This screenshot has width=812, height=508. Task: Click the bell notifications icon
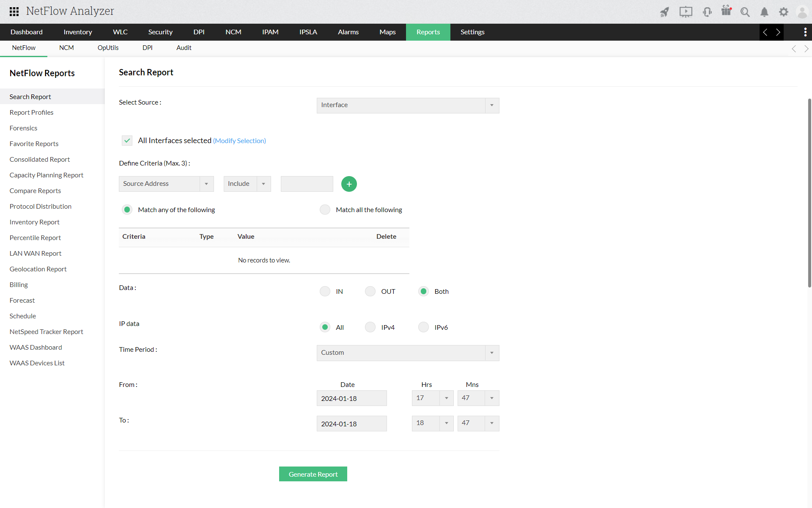click(x=764, y=12)
